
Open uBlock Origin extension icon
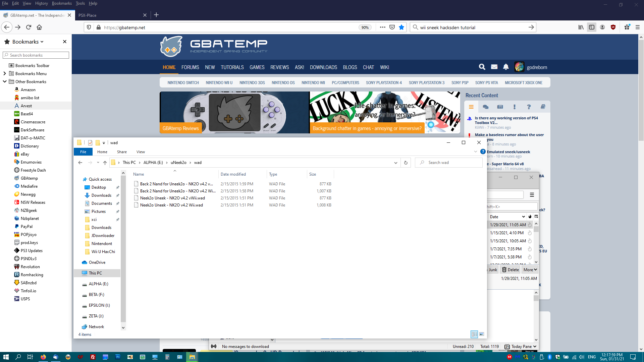pos(613,27)
